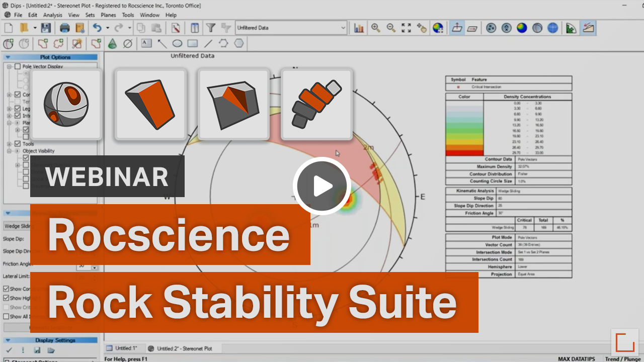Screen dimensions: 644x362
Task: Open the Planes menu
Action: click(x=109, y=15)
